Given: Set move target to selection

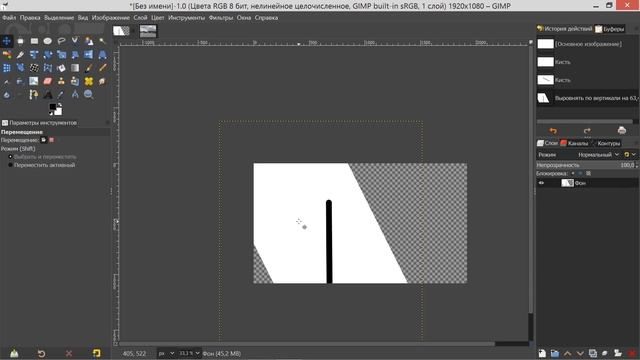Looking at the screenshot, I should [x=52, y=140].
